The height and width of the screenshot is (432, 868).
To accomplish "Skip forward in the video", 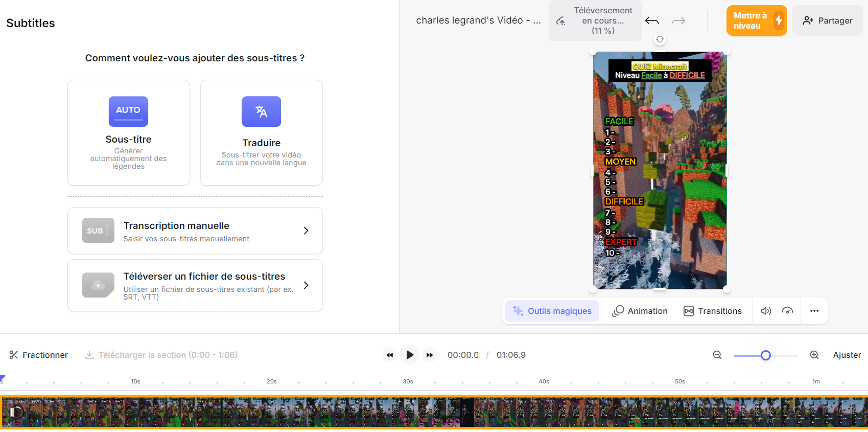I will [430, 355].
